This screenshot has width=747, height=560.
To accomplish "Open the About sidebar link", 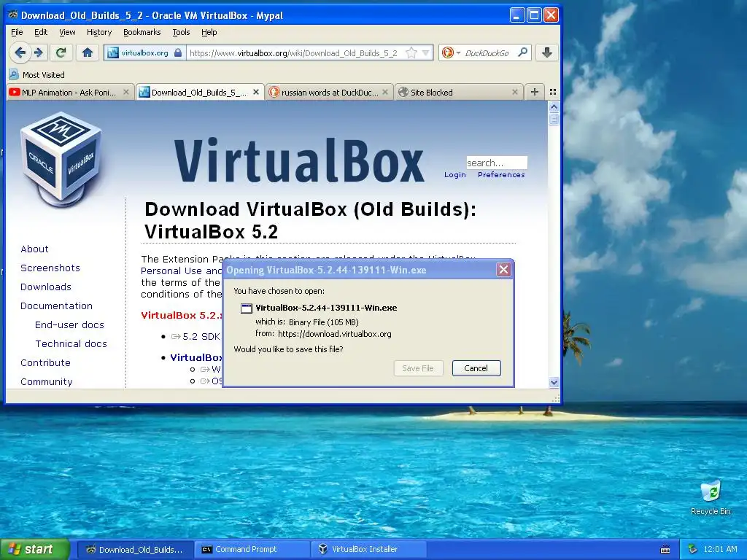I will [x=34, y=249].
